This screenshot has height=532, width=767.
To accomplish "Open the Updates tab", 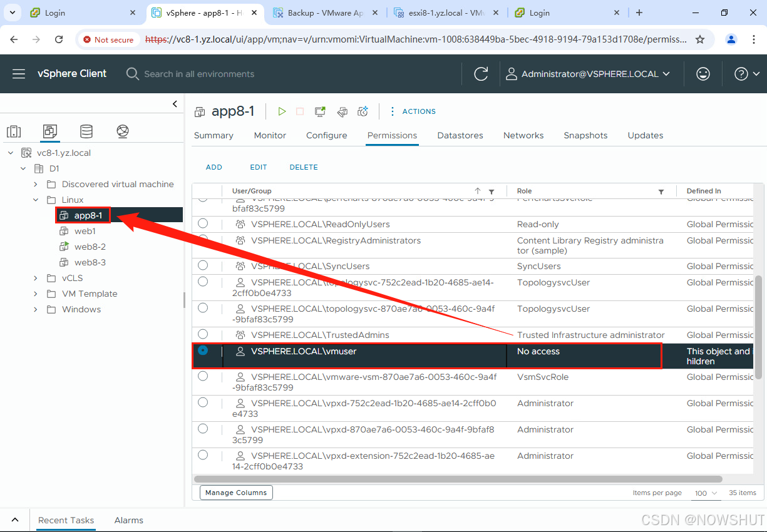I will [x=646, y=135].
